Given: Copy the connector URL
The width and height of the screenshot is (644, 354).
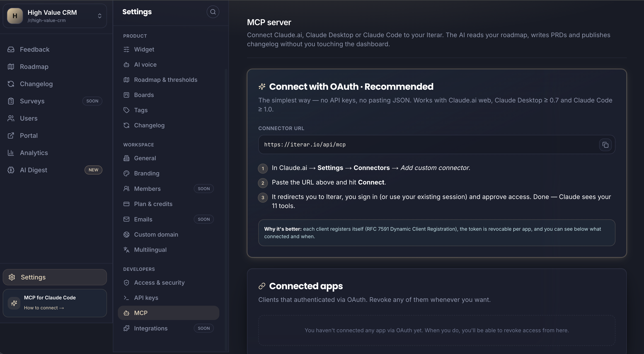Looking at the screenshot, I should [605, 145].
